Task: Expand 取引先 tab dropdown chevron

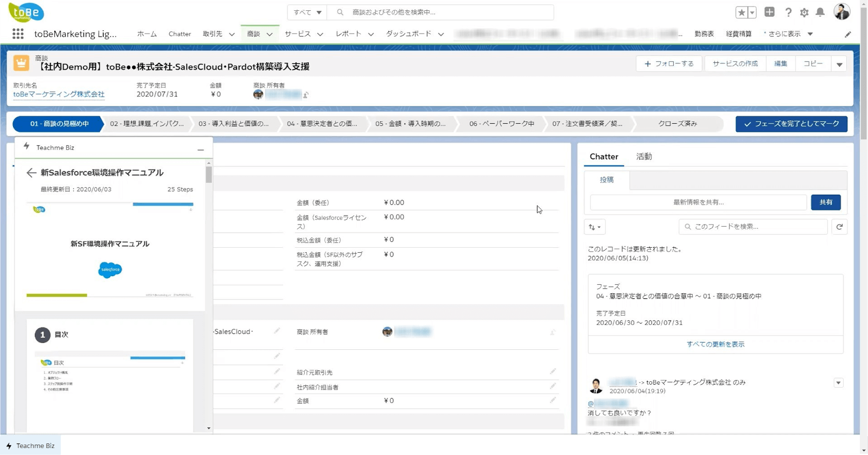Action: [x=232, y=34]
